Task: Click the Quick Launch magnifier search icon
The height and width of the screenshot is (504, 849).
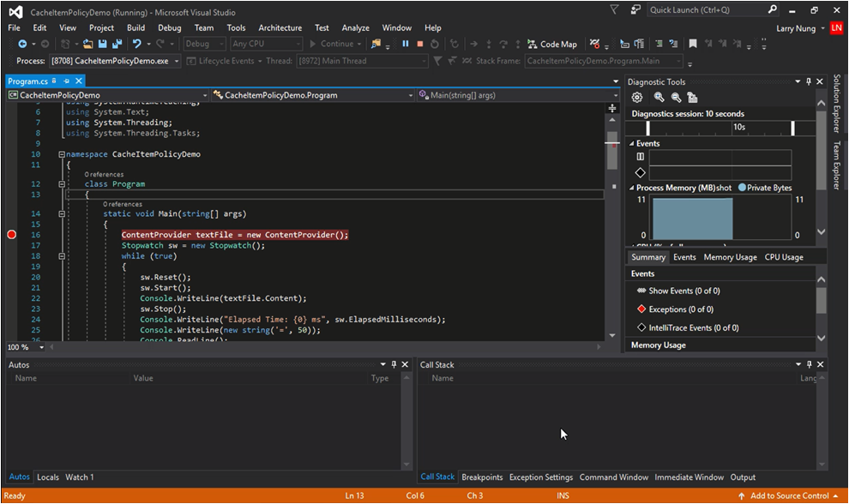Action: (773, 9)
